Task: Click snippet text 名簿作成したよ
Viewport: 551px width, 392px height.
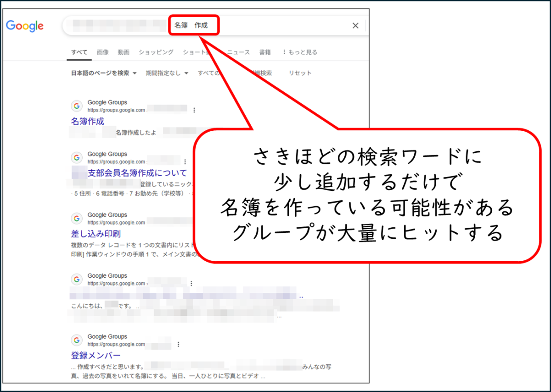Action: pos(135,133)
